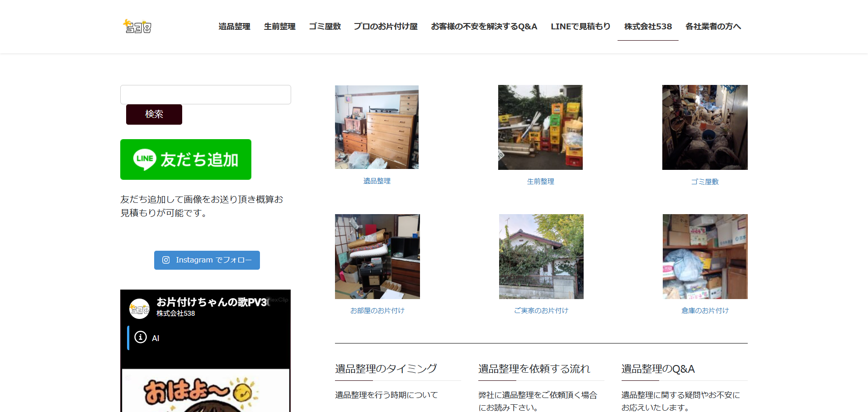Click heading 遺品整理を依頼する流れ
Image resolution: width=868 pixels, height=412 pixels.
(x=534, y=369)
